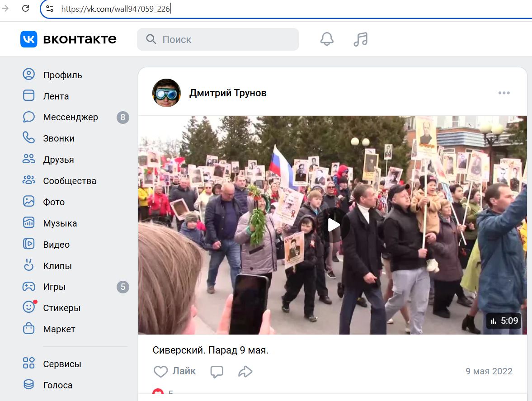This screenshot has width=532, height=401.
Task: Open the three-dot post options menu
Action: (x=504, y=93)
